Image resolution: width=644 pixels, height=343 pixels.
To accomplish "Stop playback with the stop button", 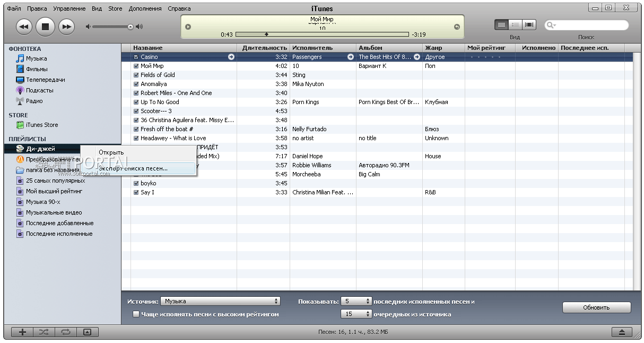I will [45, 26].
